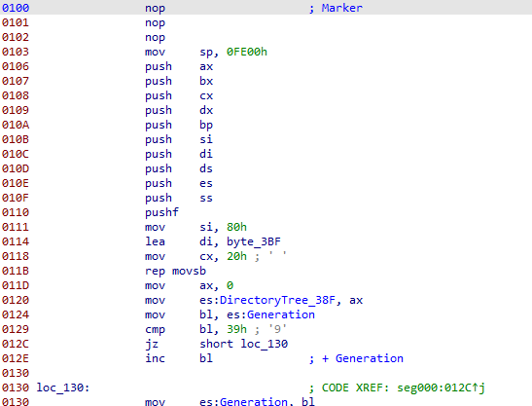The height and width of the screenshot is (406, 532).
Task: Select the loc_130: label
Action: pyautogui.click(x=63, y=388)
